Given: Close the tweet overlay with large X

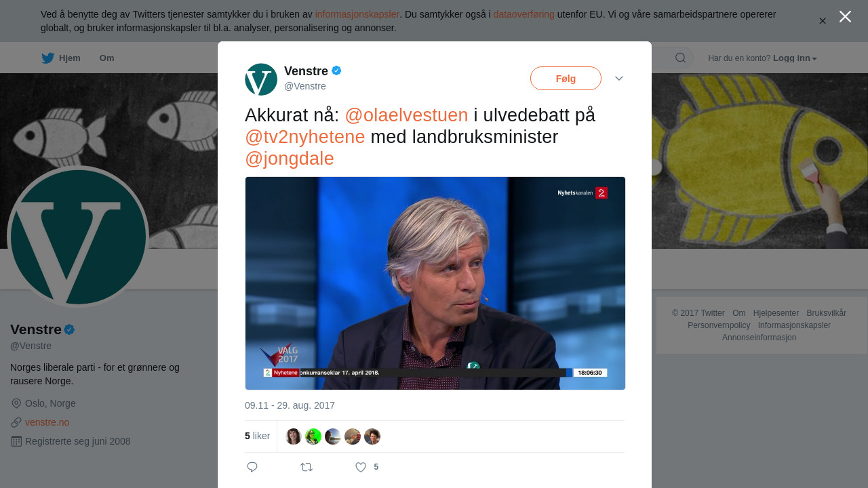Looking at the screenshot, I should pyautogui.click(x=845, y=16).
